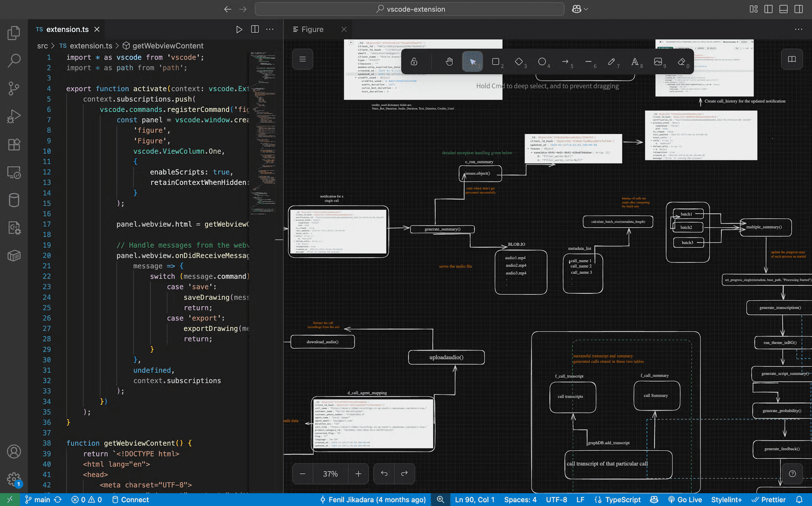Click the 37% reset zoom button
812x506 pixels.
click(x=330, y=474)
